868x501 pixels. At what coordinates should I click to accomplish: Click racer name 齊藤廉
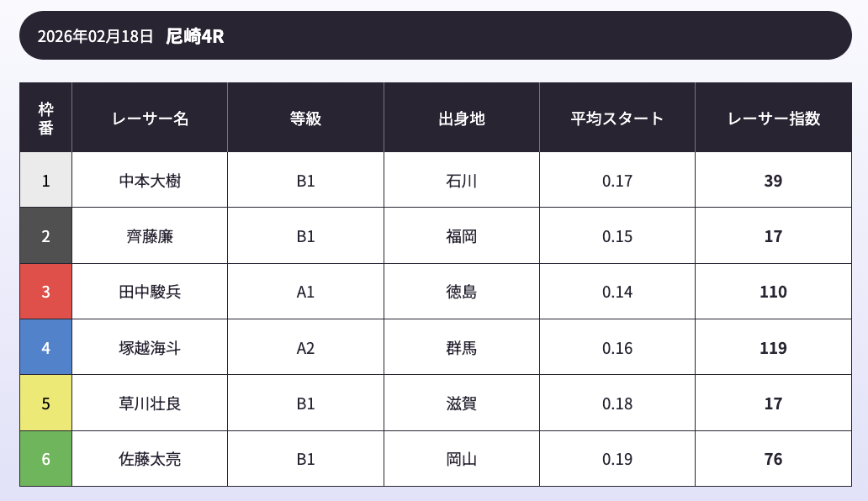coord(150,236)
